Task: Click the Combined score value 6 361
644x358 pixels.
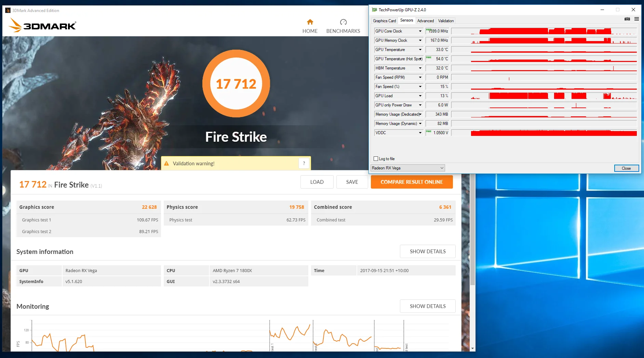Action: 445,207
